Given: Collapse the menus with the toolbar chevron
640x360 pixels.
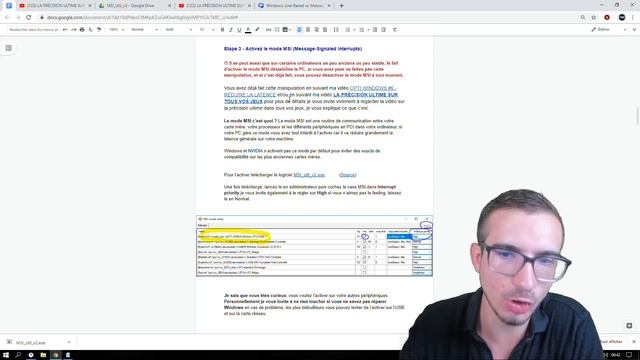Looking at the screenshot, I should pos(634,30).
